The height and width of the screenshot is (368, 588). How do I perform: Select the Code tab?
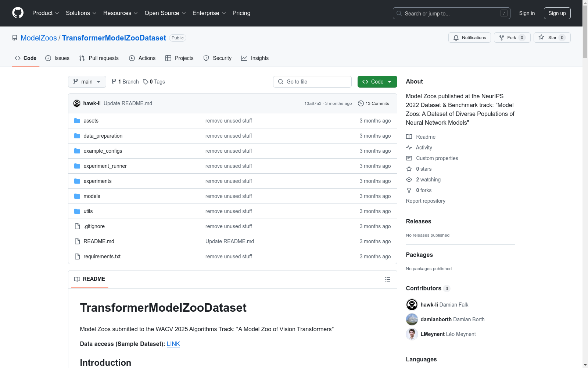point(26,58)
